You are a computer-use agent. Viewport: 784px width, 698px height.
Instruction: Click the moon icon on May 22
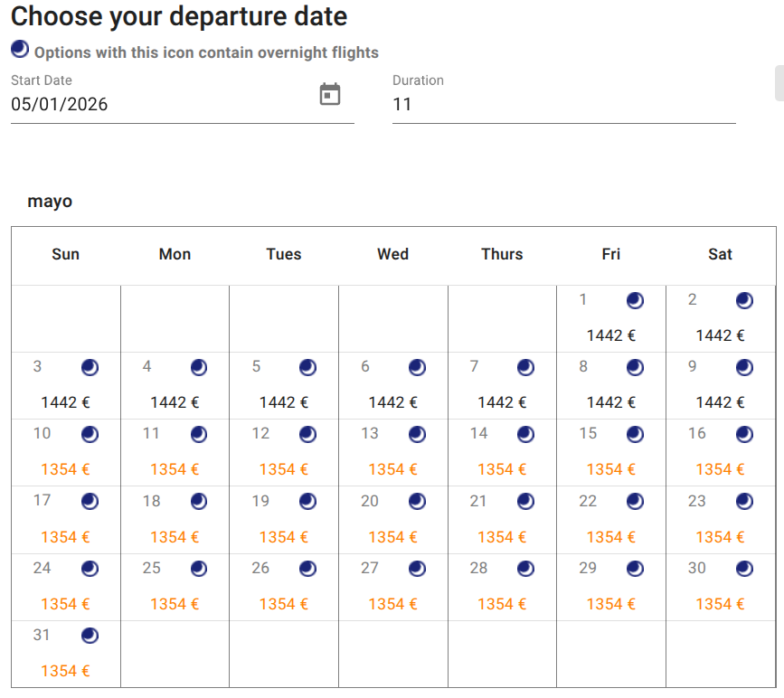coord(636,502)
